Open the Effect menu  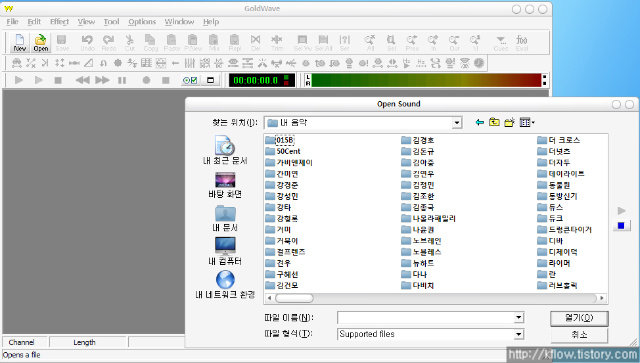pyautogui.click(x=59, y=22)
